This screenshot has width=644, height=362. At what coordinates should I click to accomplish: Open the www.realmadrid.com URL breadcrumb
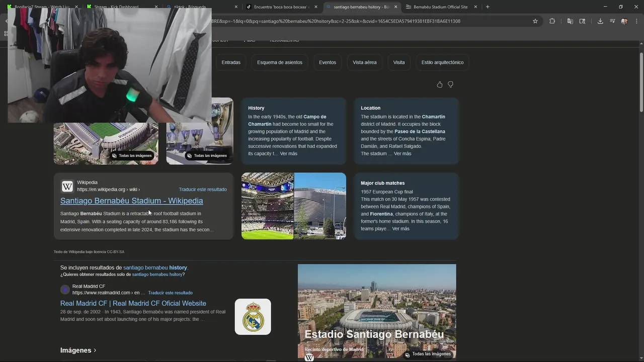108,293
